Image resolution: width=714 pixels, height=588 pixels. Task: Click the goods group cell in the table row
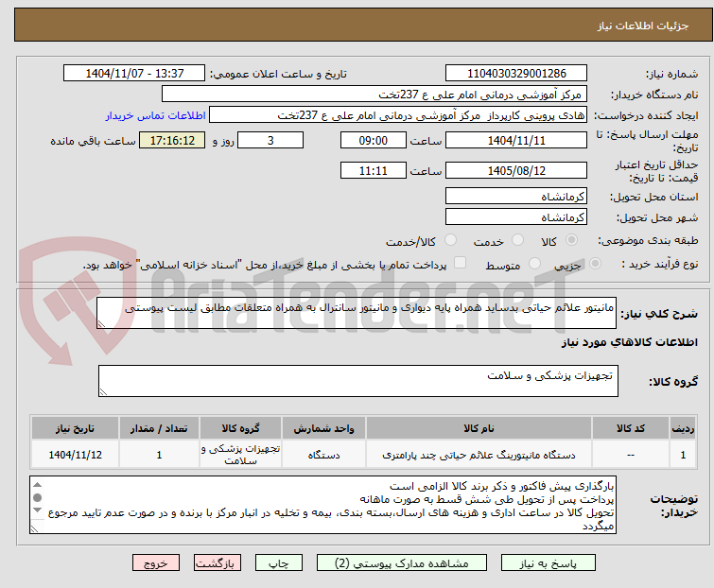(240, 454)
